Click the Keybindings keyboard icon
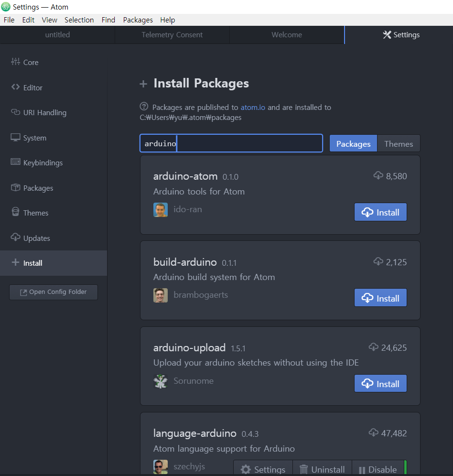 pos(15,162)
